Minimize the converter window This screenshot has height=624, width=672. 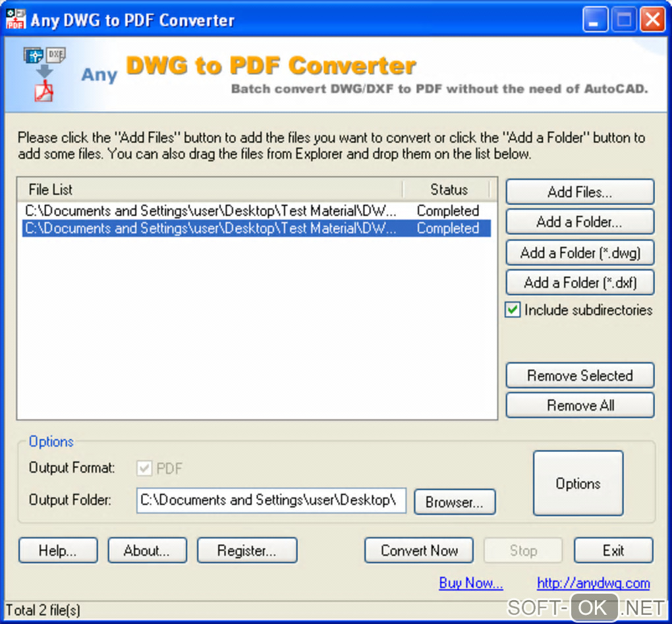pos(595,20)
